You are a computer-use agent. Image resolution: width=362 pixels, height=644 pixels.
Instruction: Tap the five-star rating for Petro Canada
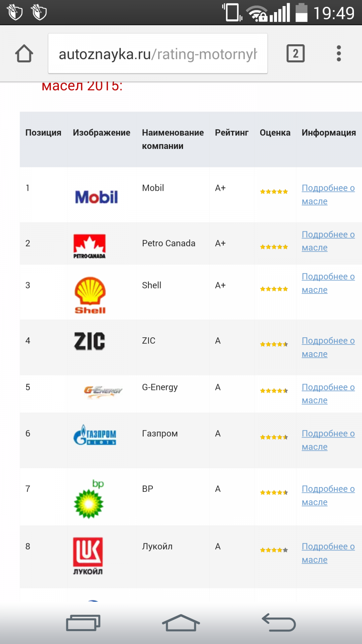tap(274, 247)
